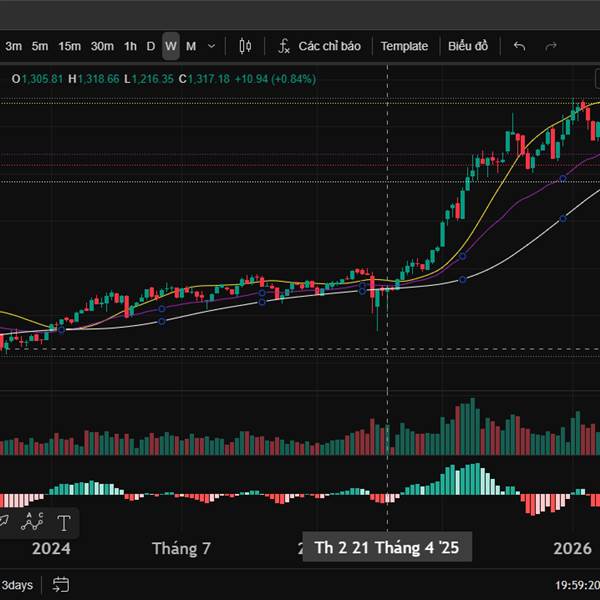Click the close price C1,317.18 value
The image size is (600, 600).
coord(204,79)
